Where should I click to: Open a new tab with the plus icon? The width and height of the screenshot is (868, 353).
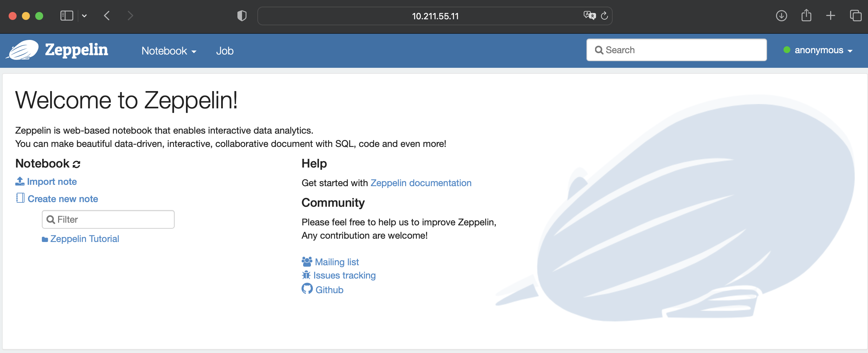[x=830, y=16]
